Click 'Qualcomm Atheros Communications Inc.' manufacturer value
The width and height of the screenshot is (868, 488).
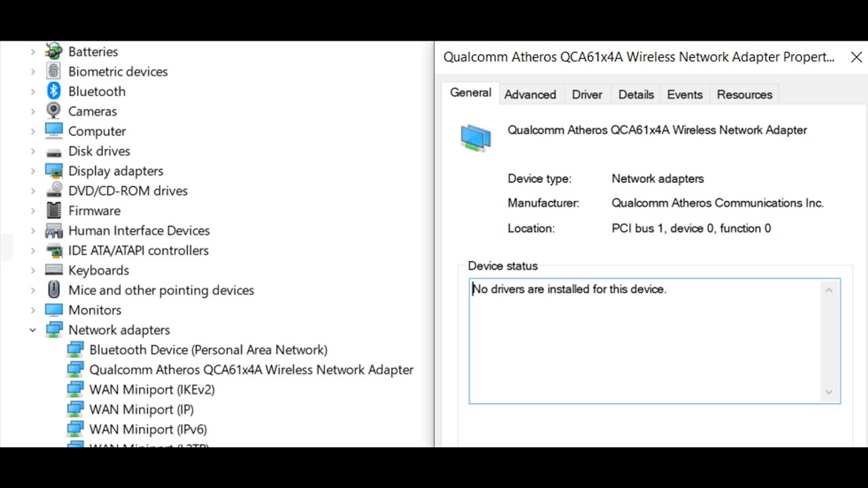717,203
